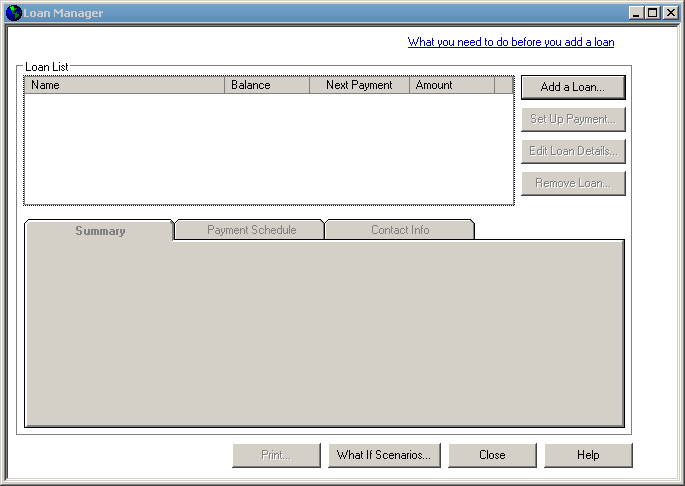Open 'What you need to do before you add a loan' link
Screen dimensions: 685x486
point(511,42)
